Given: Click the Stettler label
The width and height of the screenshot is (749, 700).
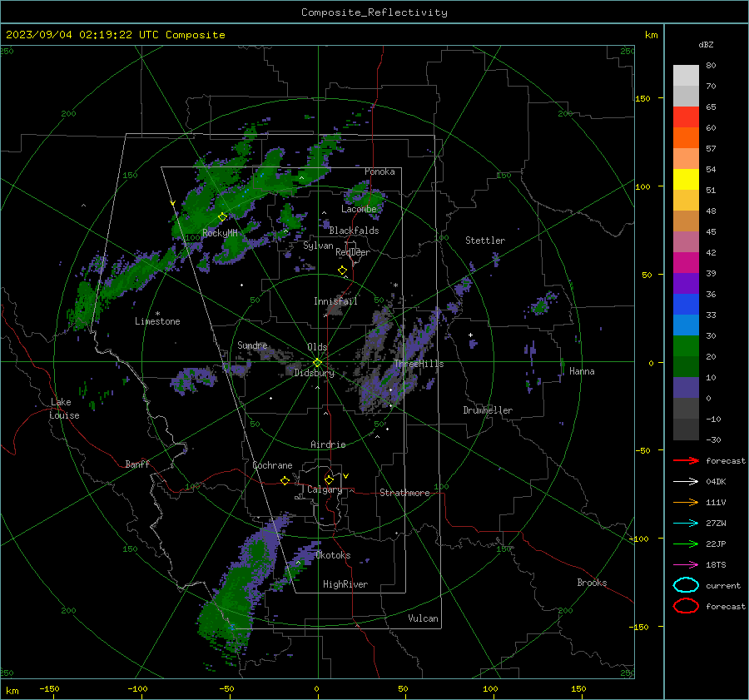Looking at the screenshot, I should click(485, 241).
